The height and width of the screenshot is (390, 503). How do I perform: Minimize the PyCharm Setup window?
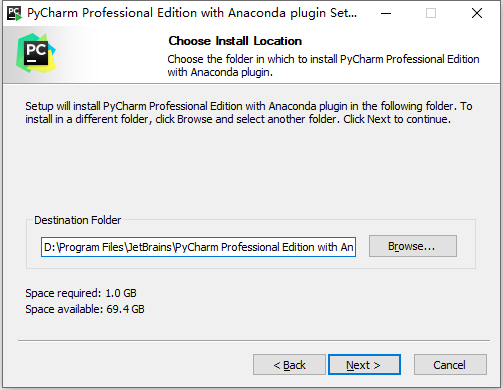point(386,13)
